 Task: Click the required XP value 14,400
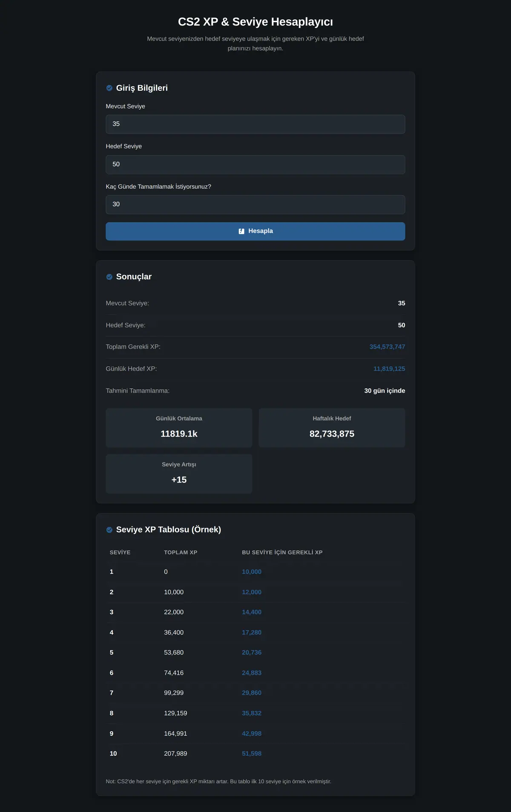pos(252,612)
